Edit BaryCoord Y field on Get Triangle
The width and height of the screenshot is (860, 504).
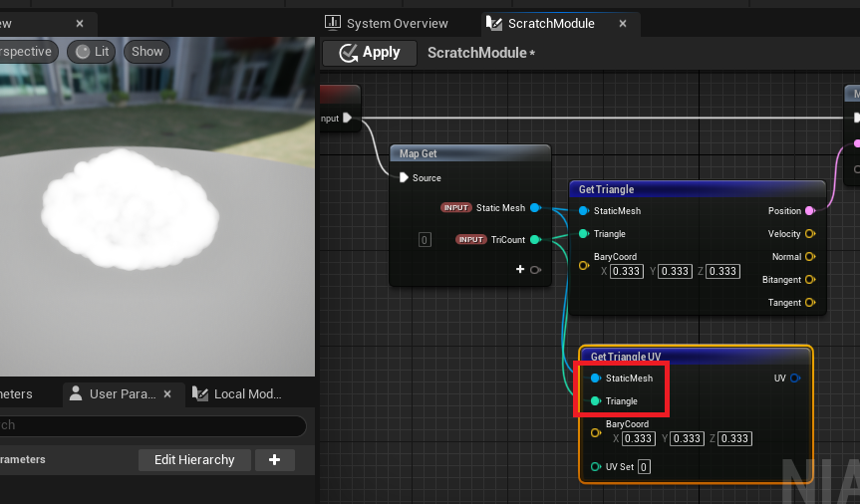(x=675, y=272)
